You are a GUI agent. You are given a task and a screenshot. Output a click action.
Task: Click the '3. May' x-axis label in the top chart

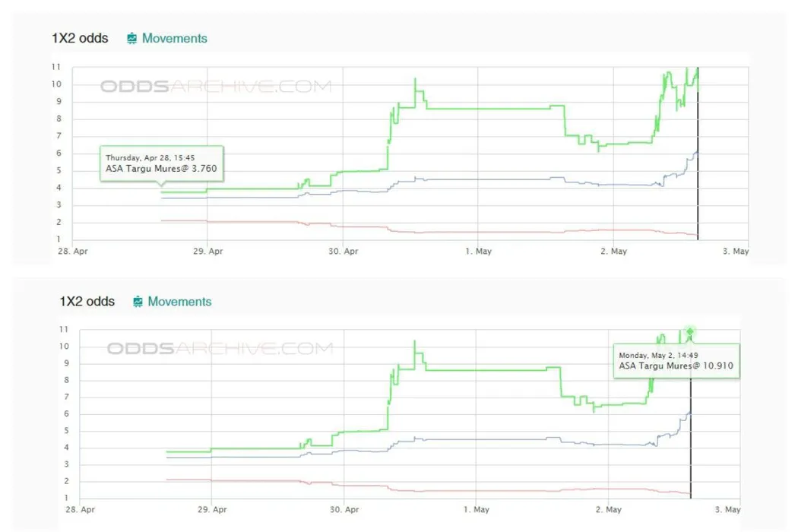[735, 252]
